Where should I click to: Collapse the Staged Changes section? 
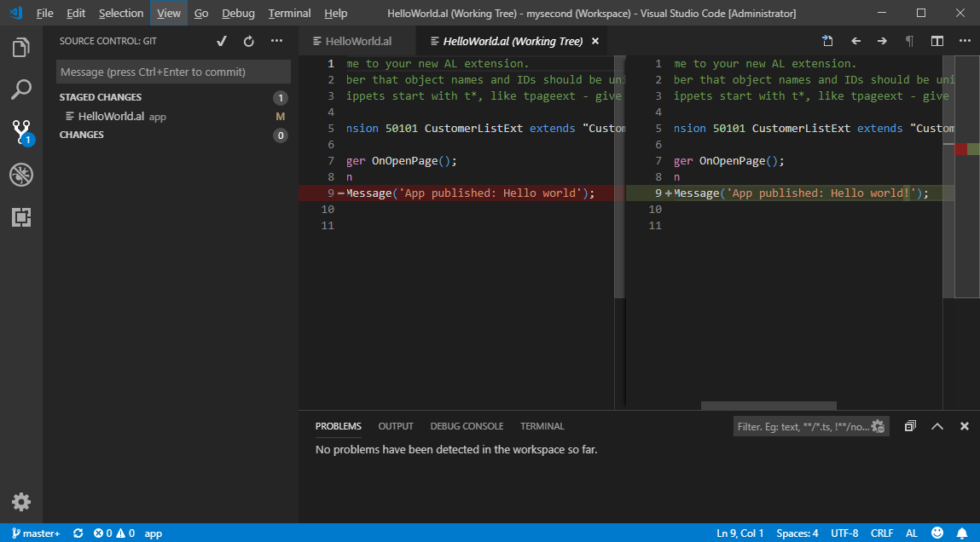click(x=101, y=97)
